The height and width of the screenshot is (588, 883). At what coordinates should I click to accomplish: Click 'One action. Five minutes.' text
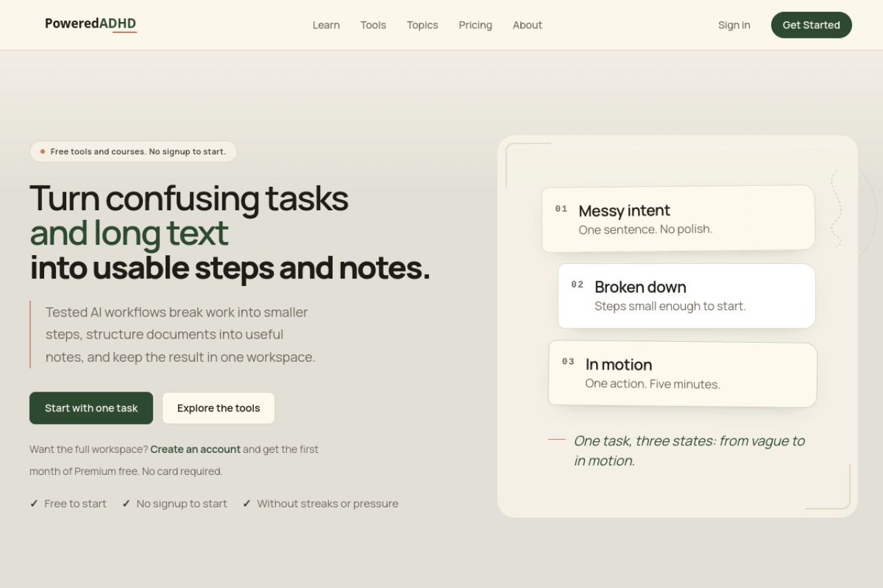[653, 384]
